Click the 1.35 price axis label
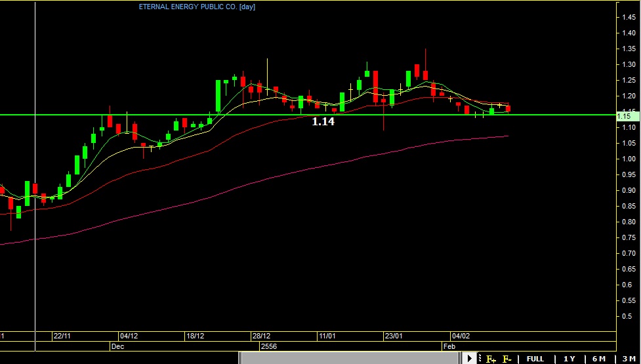This screenshot has height=364, width=641. tap(629, 49)
